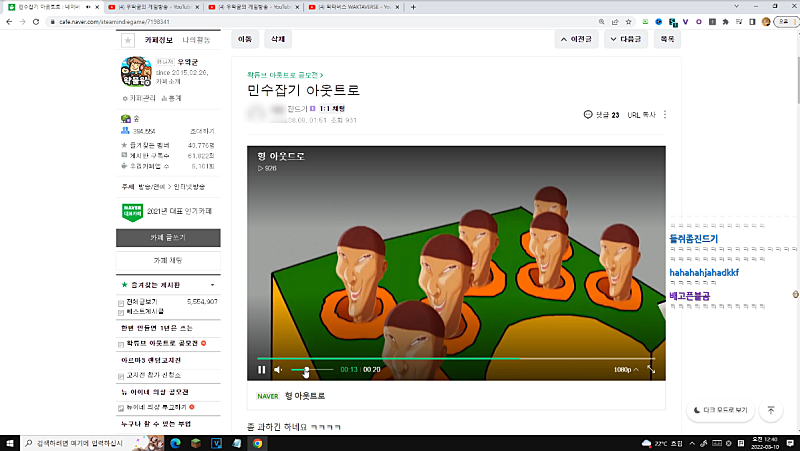Screen dimensions: 800x451
Task: Open a new browser tab
Action: (x=413, y=7)
